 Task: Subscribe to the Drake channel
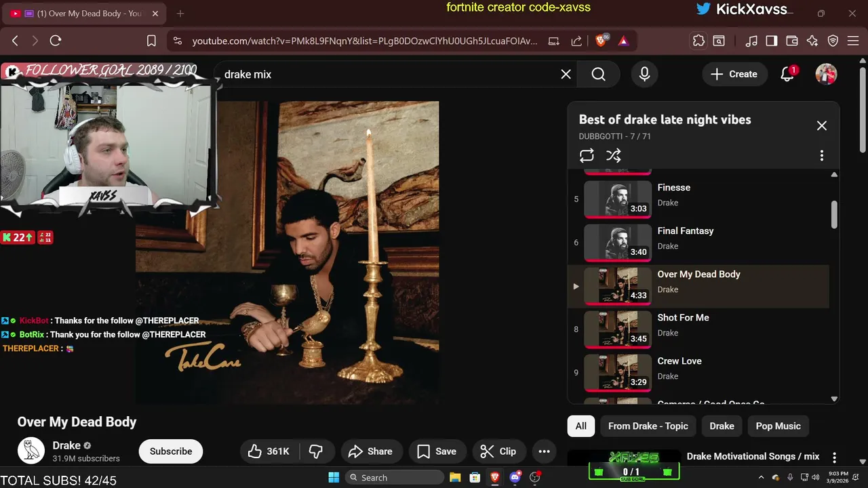(x=171, y=451)
